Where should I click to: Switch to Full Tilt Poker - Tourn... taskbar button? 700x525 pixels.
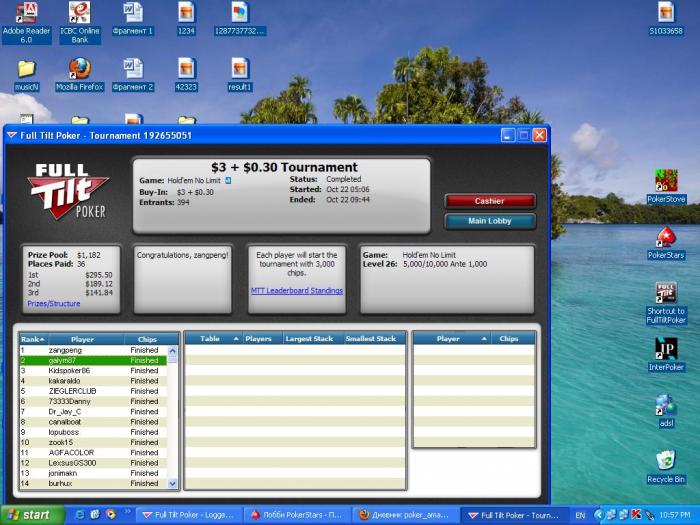514,515
